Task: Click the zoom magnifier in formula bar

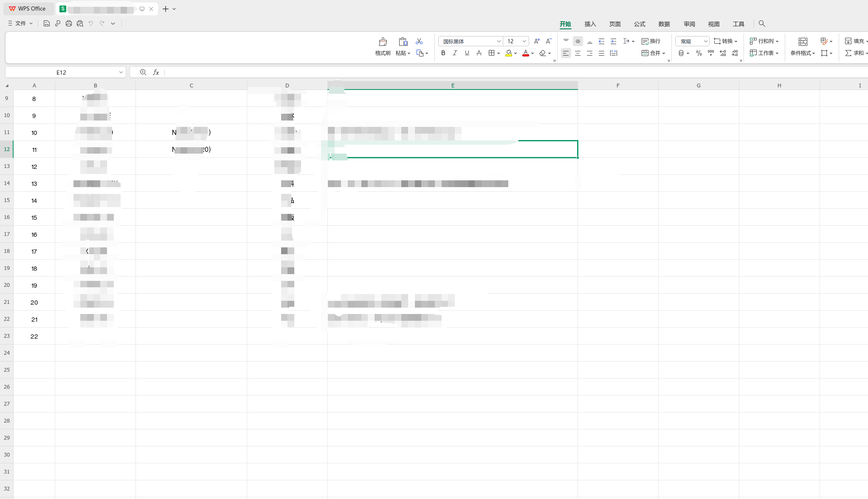Action: point(143,73)
